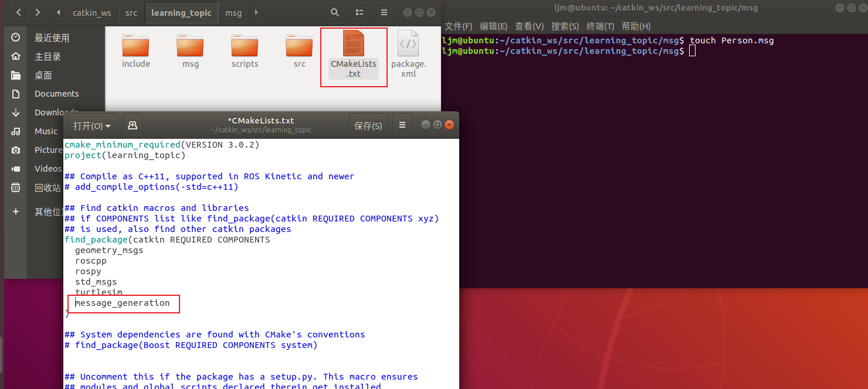Create a new document in gedit
Screen dimensions: 868x389
point(133,125)
